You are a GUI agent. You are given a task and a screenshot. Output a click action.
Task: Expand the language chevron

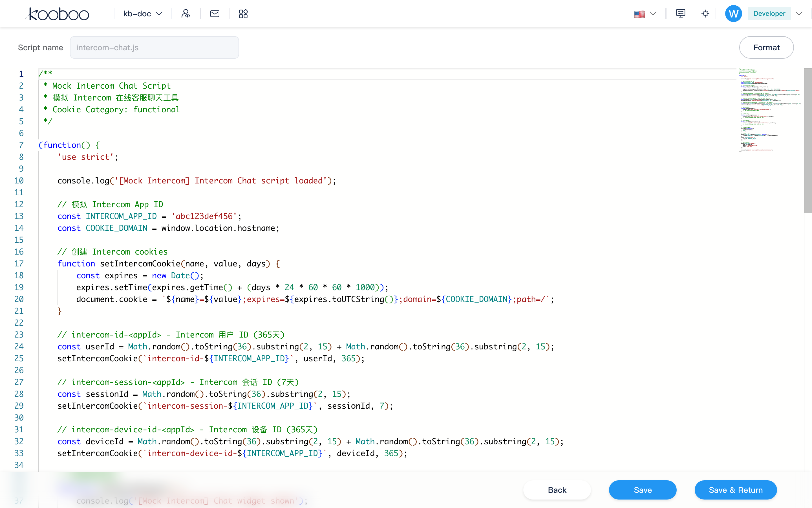point(653,14)
